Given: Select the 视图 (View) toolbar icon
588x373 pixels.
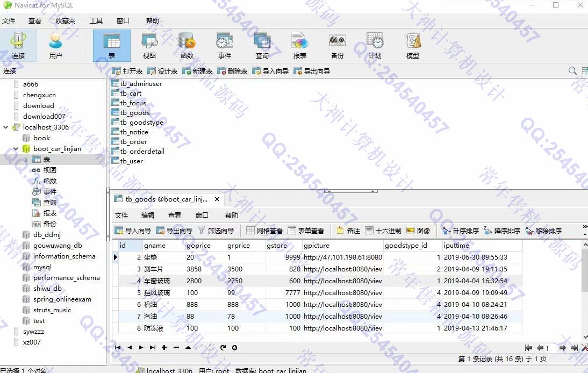Looking at the screenshot, I should [x=149, y=45].
